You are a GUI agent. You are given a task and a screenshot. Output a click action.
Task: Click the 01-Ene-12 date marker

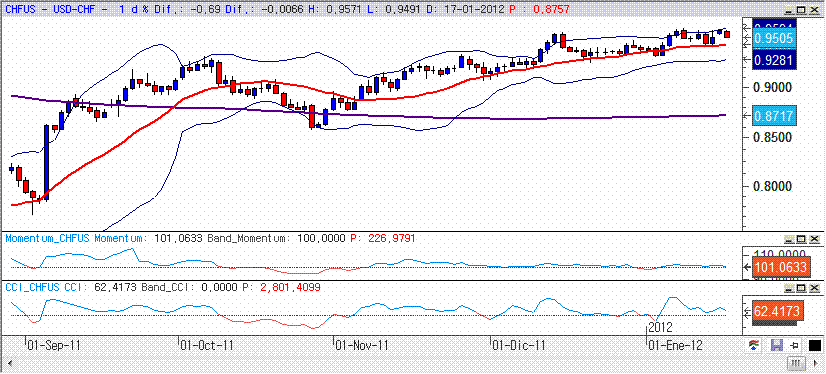point(676,345)
